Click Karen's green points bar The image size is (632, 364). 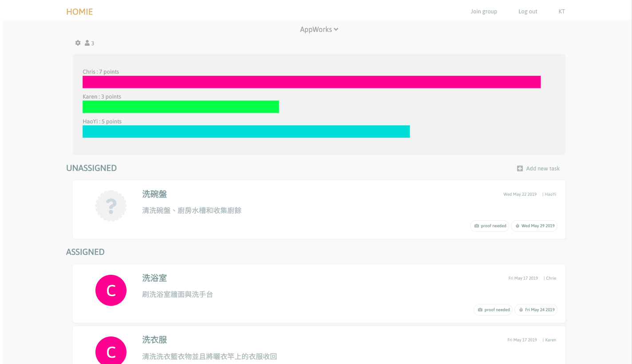click(181, 107)
